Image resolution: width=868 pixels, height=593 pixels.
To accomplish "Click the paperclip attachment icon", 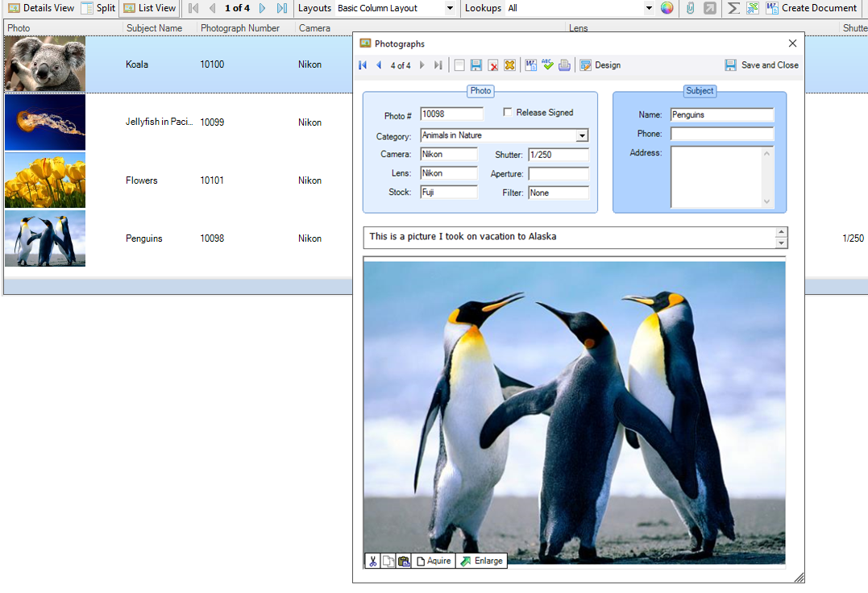I will [x=690, y=8].
